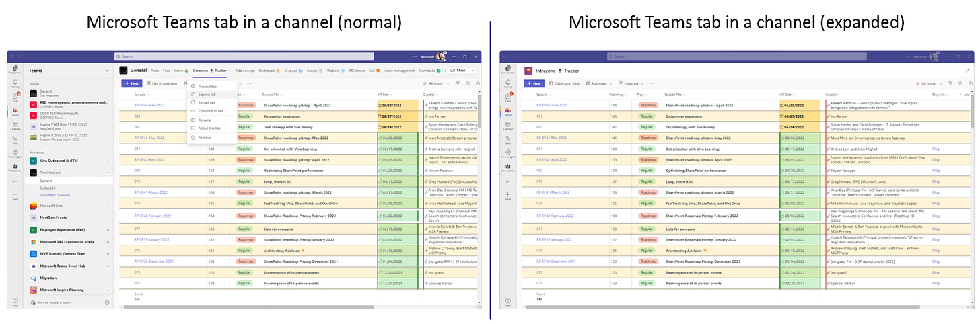Open Activity in the normal window rail
The width and height of the screenshot is (980, 324).
pos(15,83)
